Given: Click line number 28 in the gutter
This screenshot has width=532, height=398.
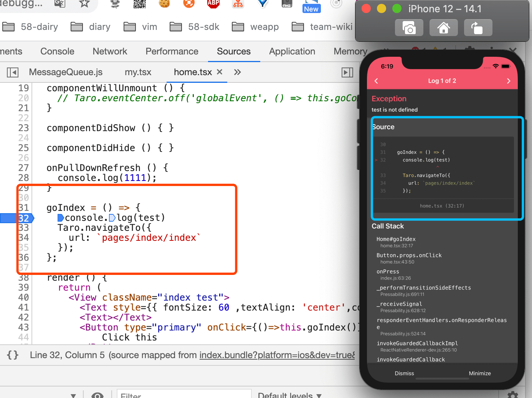Looking at the screenshot, I should click(23, 178).
